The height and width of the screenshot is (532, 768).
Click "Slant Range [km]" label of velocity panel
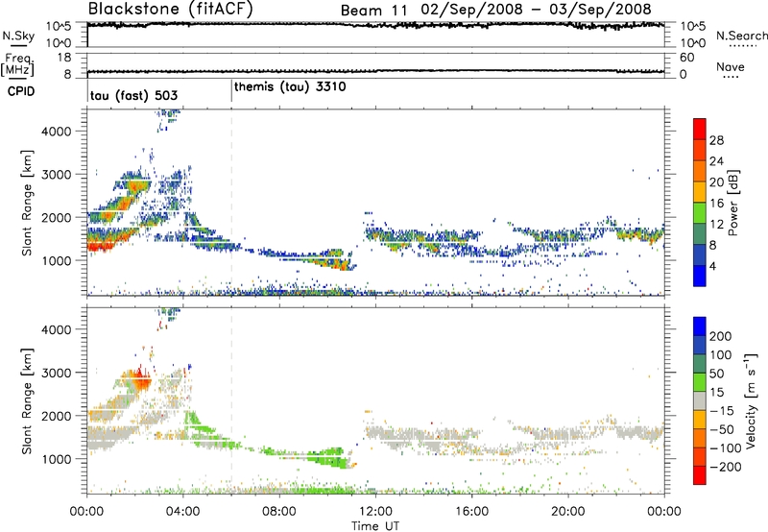coord(27,401)
